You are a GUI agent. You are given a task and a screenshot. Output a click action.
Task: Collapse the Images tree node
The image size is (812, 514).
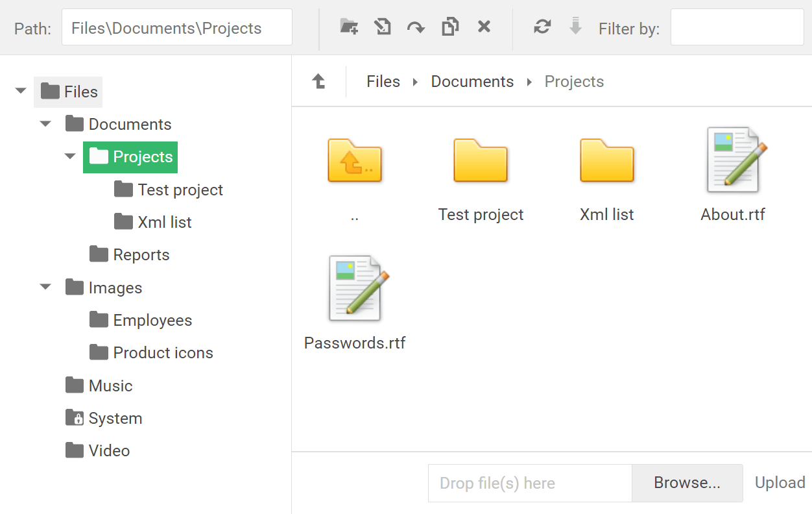(45, 287)
